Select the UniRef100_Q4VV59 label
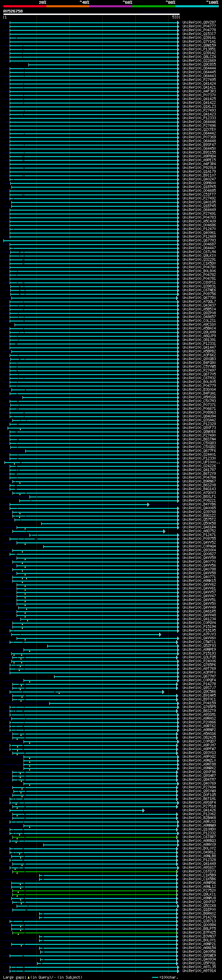222x980 pixels. click(x=199, y=558)
